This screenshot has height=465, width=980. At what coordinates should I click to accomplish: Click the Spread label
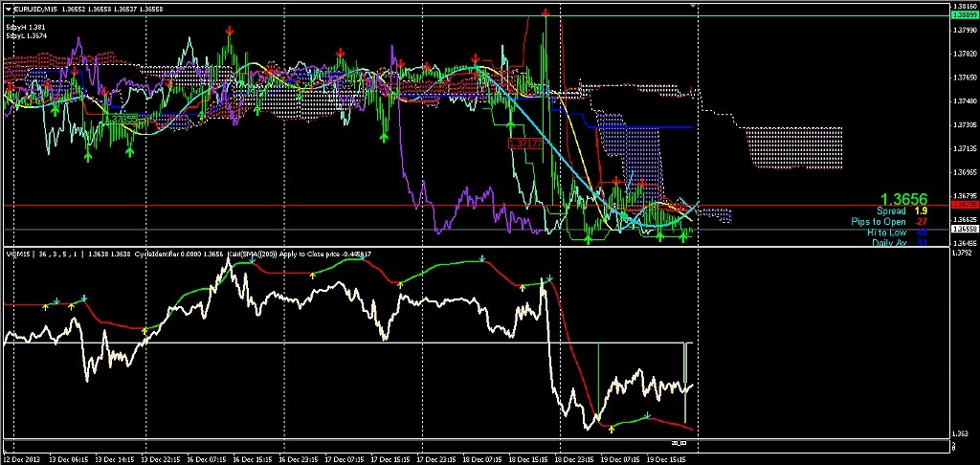point(891,211)
